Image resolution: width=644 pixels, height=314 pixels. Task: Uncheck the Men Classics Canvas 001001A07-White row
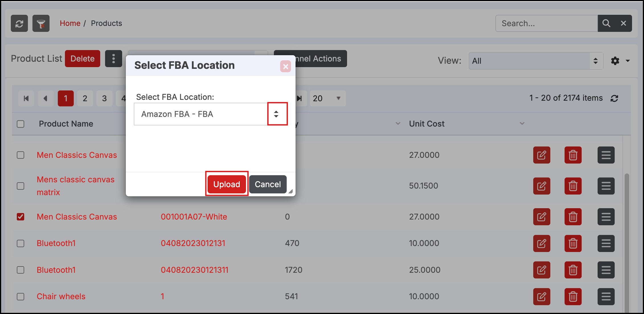pyautogui.click(x=20, y=217)
